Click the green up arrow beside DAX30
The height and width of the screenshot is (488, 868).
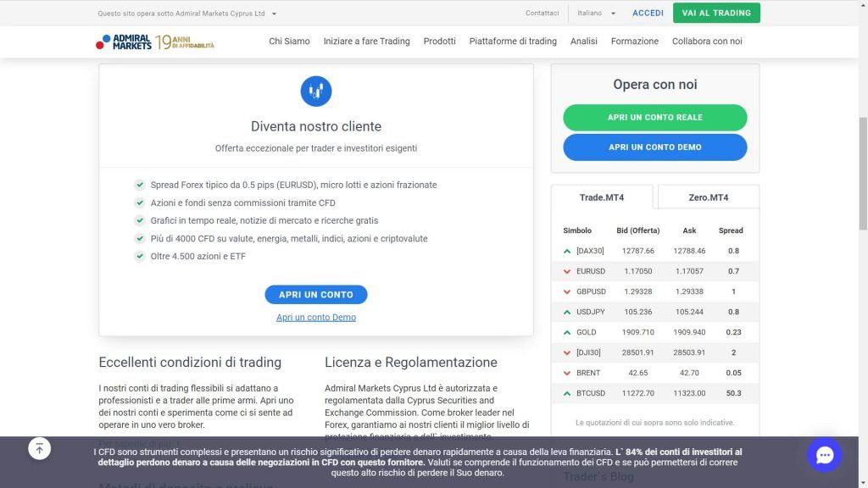(567, 251)
